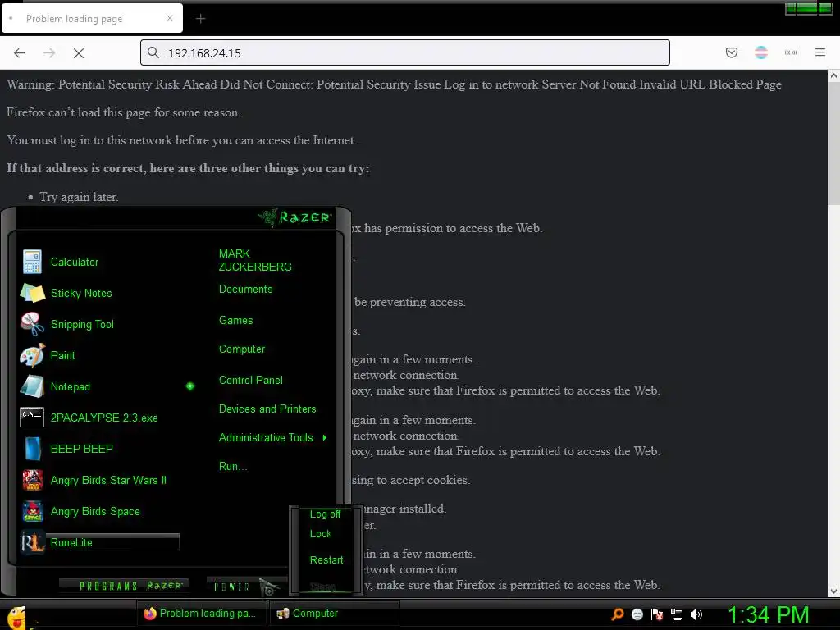Launch the Snipping Tool scissors icon

[x=32, y=324]
